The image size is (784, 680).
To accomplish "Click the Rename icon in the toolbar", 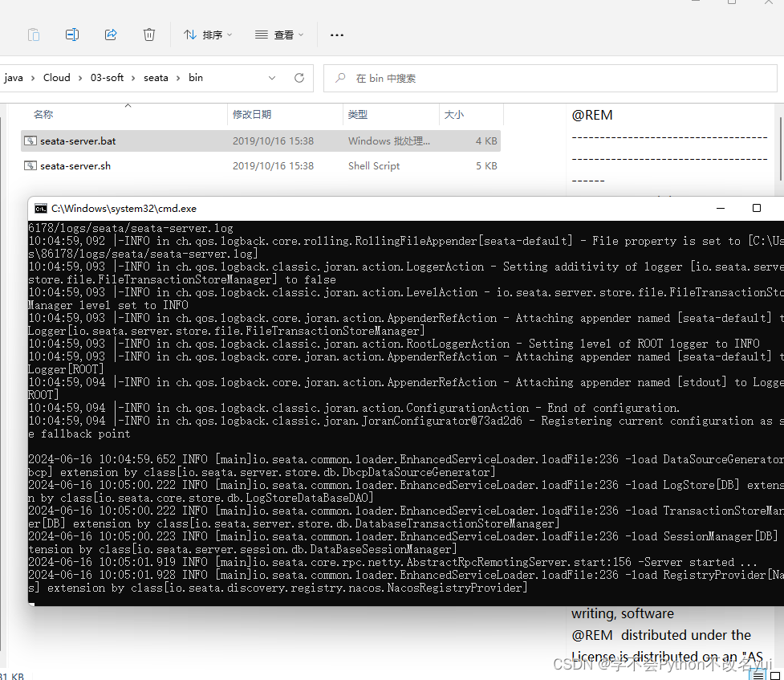I will [72, 35].
